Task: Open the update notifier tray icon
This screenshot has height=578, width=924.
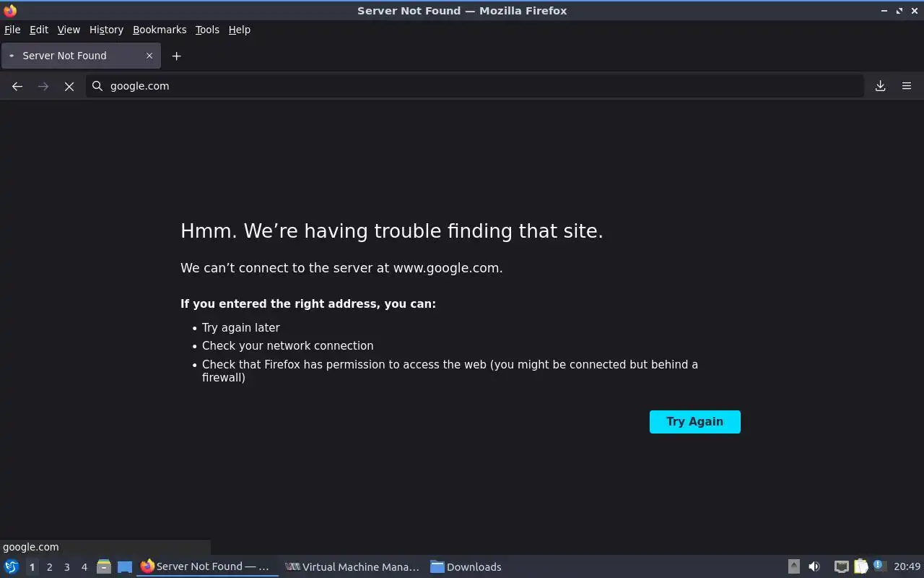Action: tap(879, 566)
